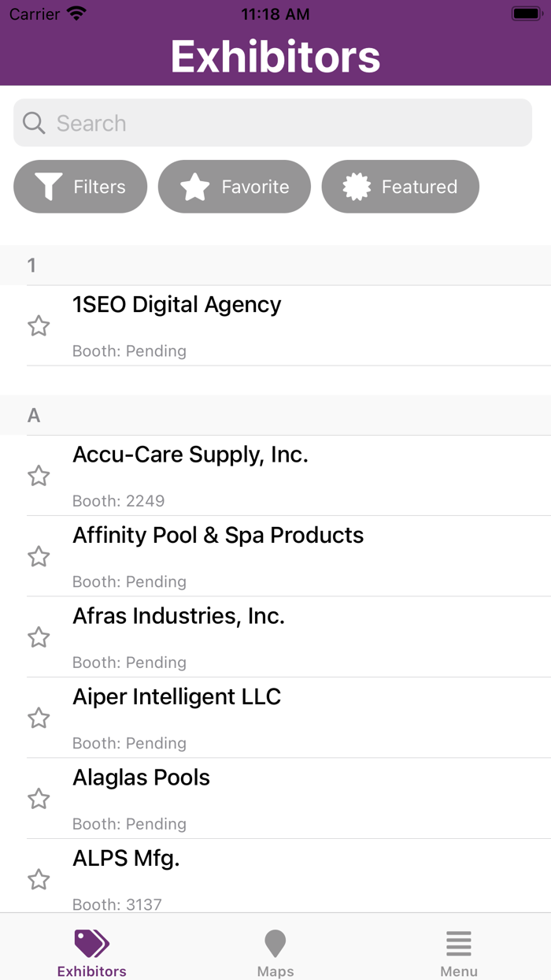Image resolution: width=551 pixels, height=980 pixels.
Task: Jump to section header A
Action: pyautogui.click(x=34, y=415)
